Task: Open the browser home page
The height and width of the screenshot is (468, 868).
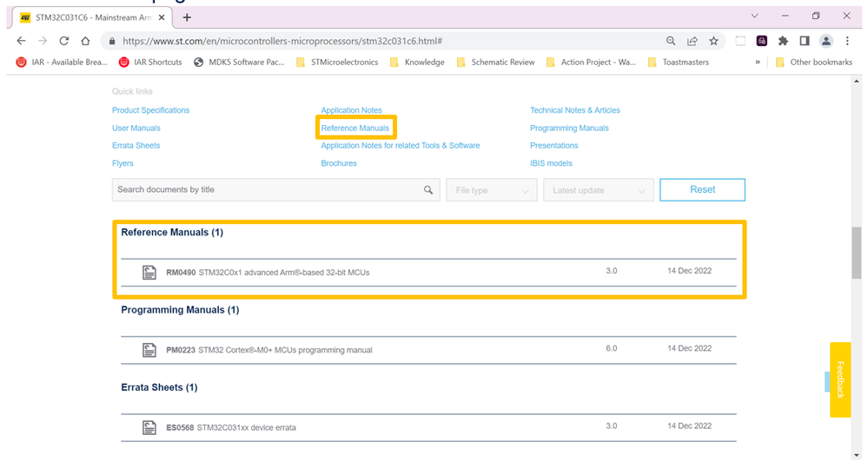Action: point(85,41)
